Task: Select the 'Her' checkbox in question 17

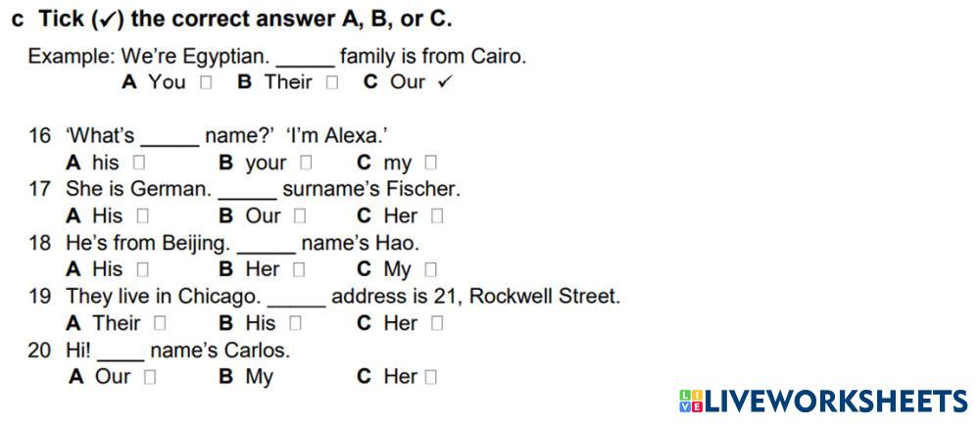Action: click(437, 215)
